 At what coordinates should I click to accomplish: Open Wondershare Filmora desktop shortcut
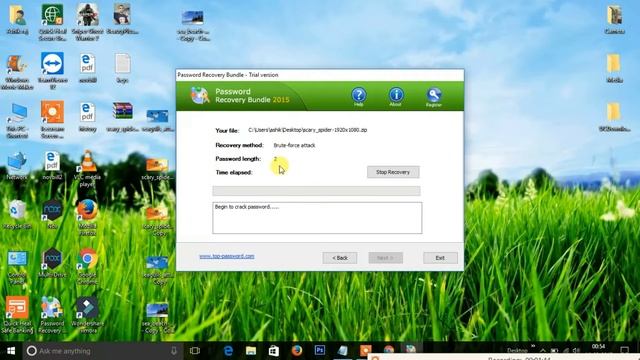[x=87, y=315]
